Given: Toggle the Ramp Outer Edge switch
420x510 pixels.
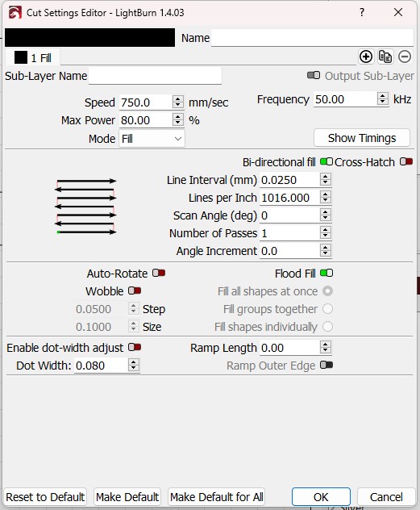Looking at the screenshot, I should [326, 365].
